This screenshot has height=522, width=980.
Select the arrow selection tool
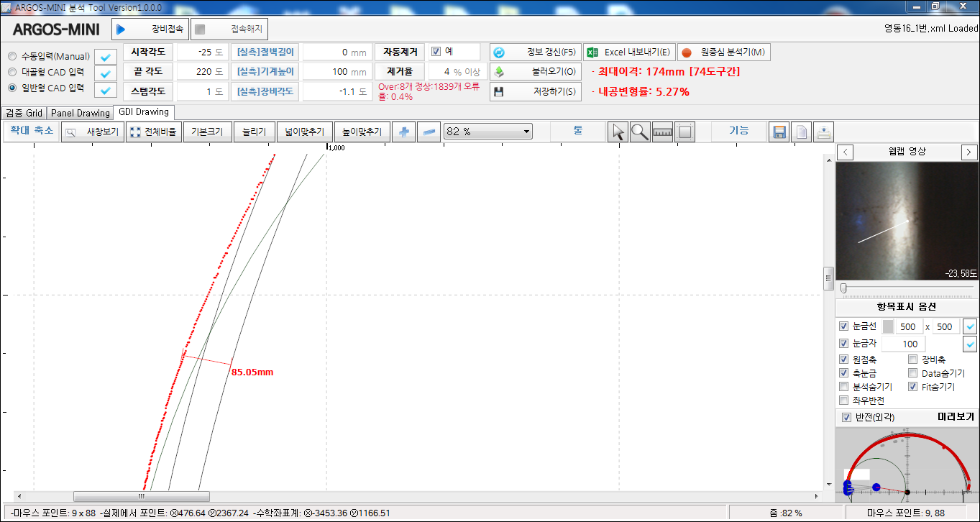[617, 133]
